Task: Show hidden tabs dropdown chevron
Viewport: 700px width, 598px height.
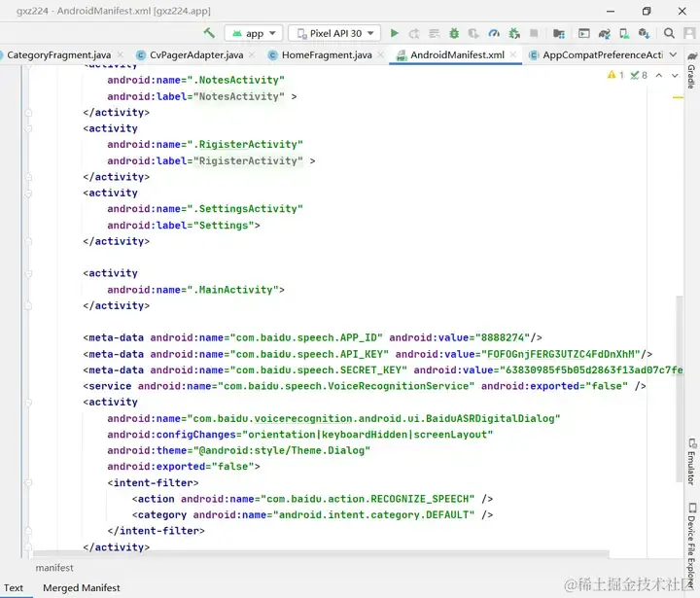Action: (673, 54)
